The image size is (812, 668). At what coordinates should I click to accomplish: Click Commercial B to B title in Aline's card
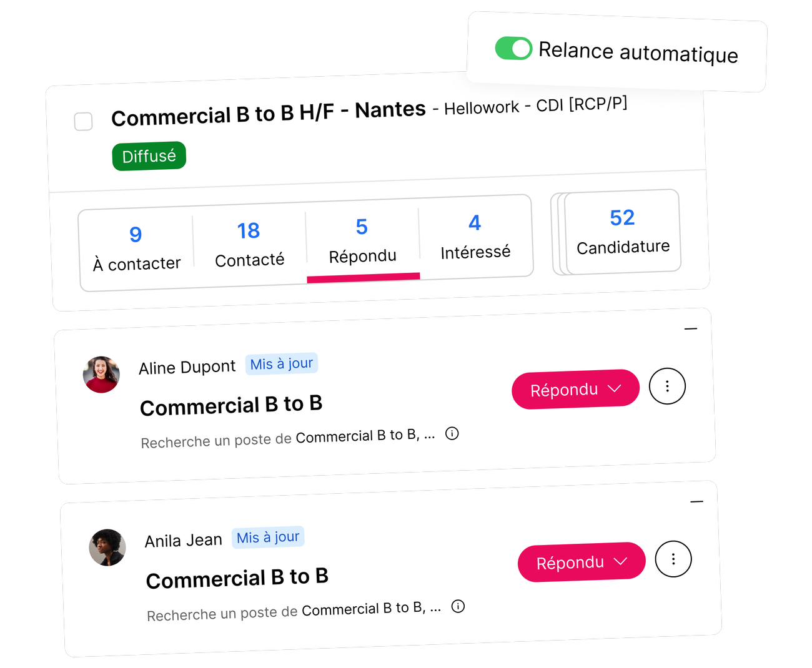pos(231,406)
